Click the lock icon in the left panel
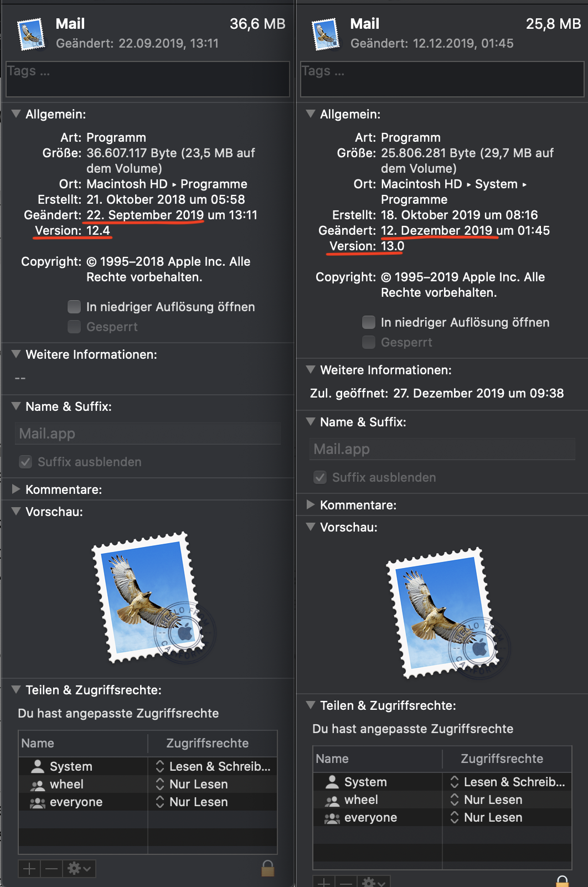The height and width of the screenshot is (887, 588). pos(268,868)
